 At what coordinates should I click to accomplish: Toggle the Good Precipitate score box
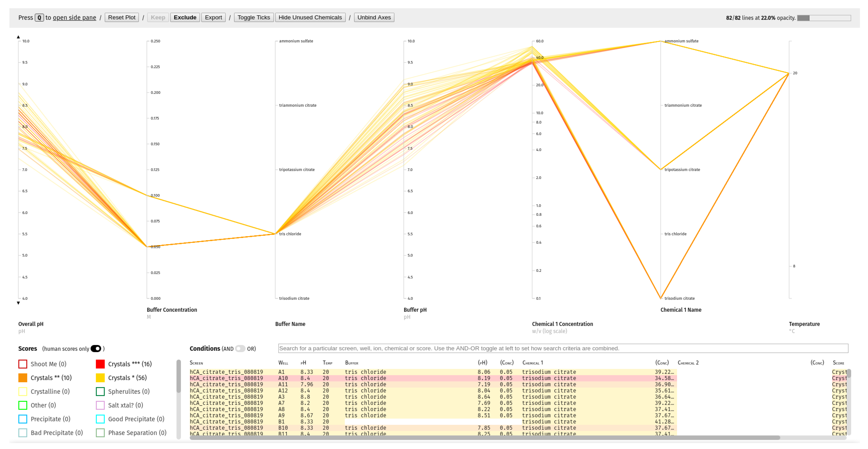click(x=100, y=419)
